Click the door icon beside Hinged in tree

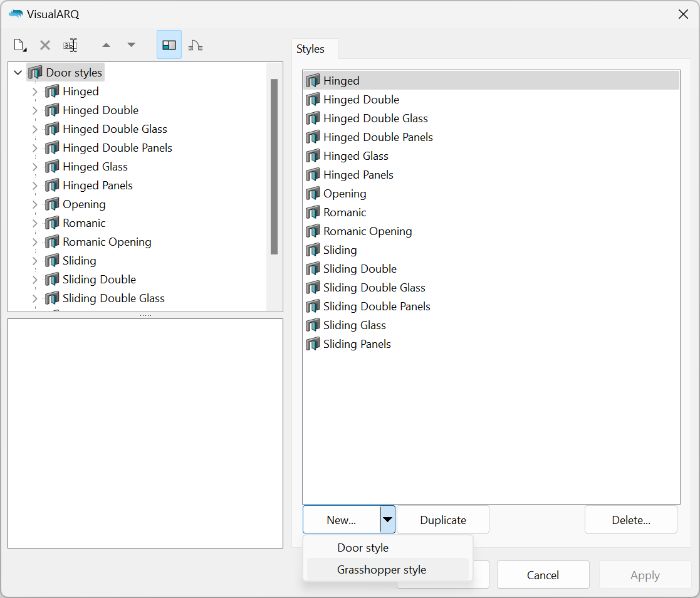click(52, 91)
